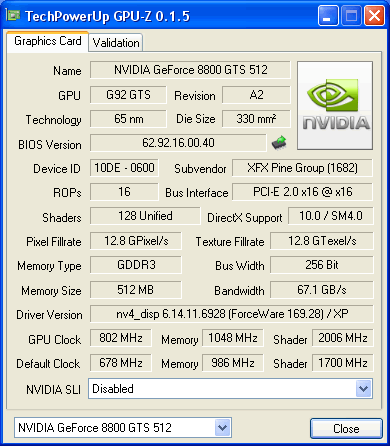The height and width of the screenshot is (446, 390).
Task: Switch to the Validation tab
Action: point(116,43)
